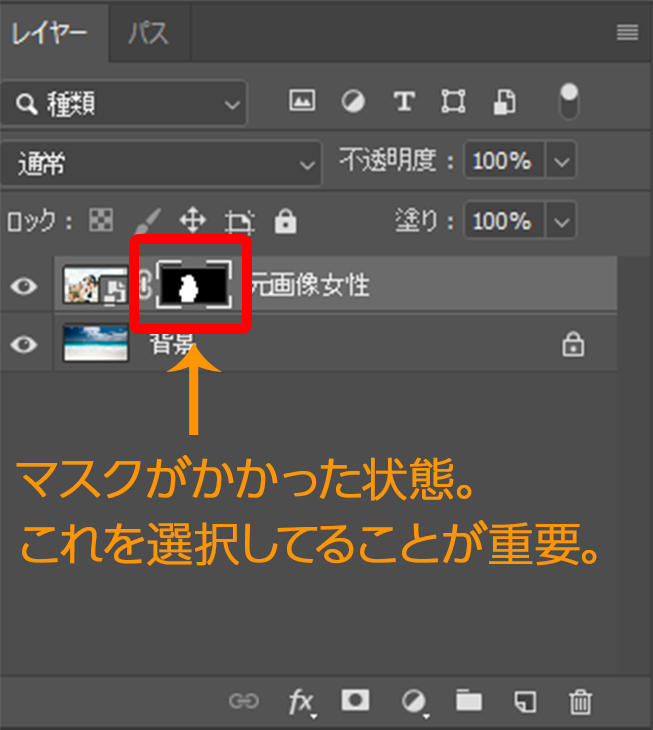Open the 通常 blend mode dropdown
The image size is (653, 730).
click(x=165, y=163)
